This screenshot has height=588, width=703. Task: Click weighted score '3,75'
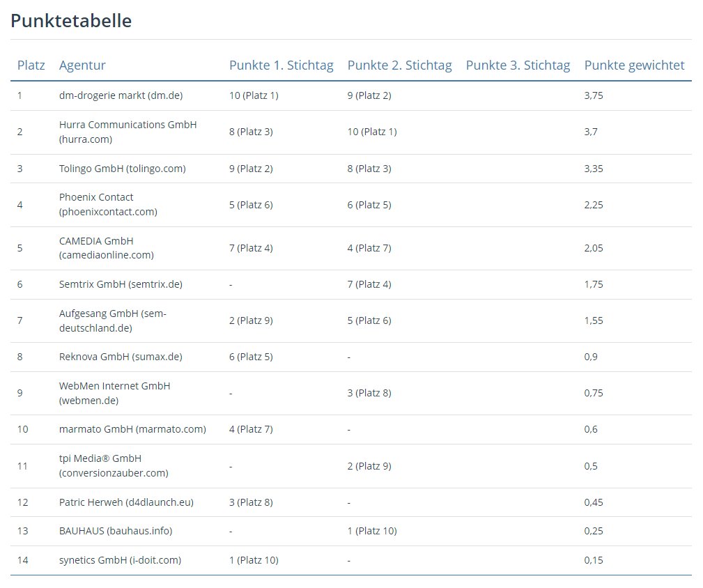tap(593, 95)
